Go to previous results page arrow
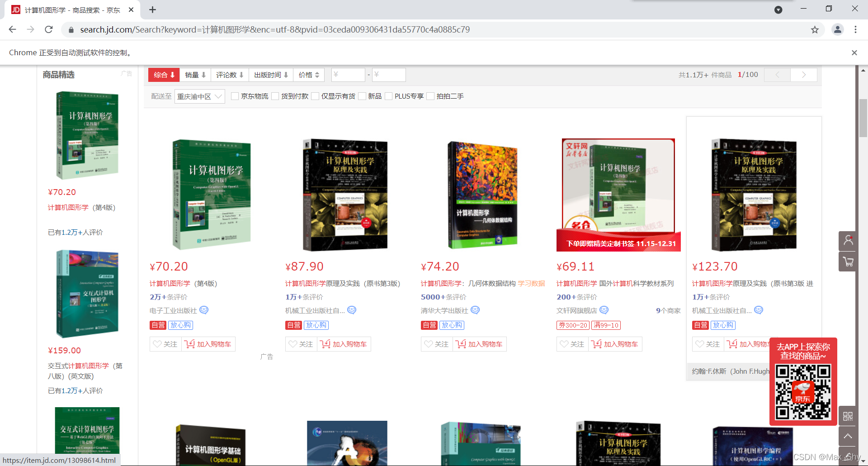Screen dimensions: 868x466 [x=777, y=75]
